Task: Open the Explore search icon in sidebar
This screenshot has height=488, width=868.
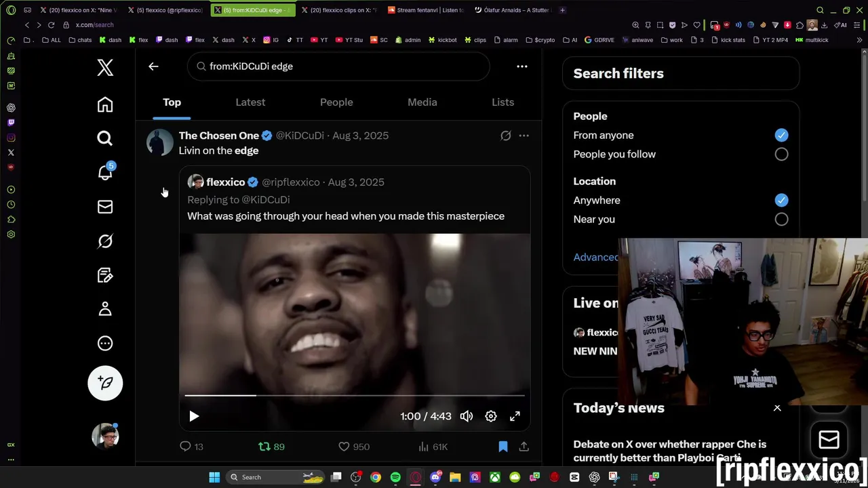Action: (105, 138)
